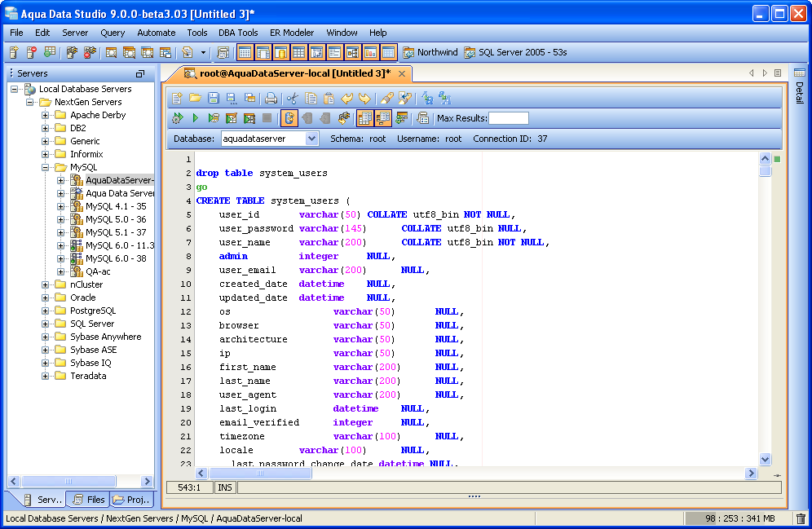Click the Save disk icon

[x=213, y=98]
